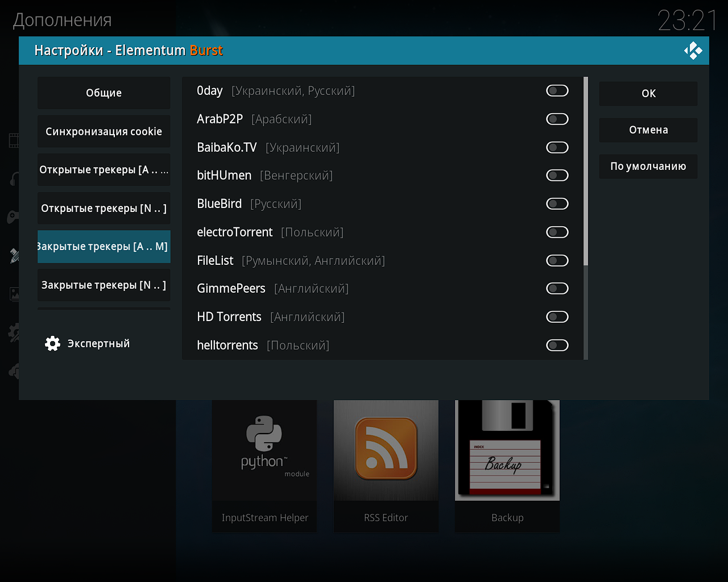The height and width of the screenshot is (582, 728).
Task: Click the Kodi logo icon in dialog header
Action: tap(693, 51)
